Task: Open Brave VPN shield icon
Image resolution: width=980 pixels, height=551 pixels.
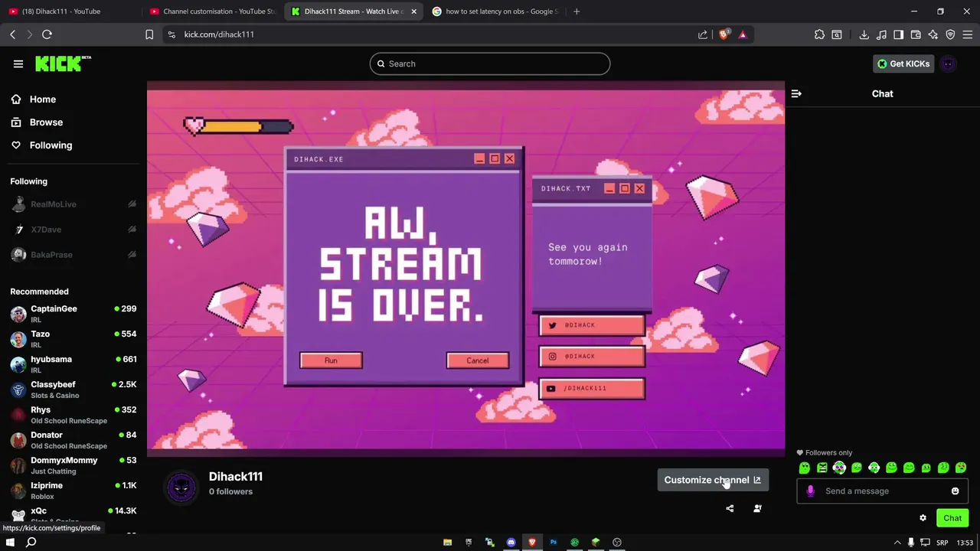Action: point(950,34)
